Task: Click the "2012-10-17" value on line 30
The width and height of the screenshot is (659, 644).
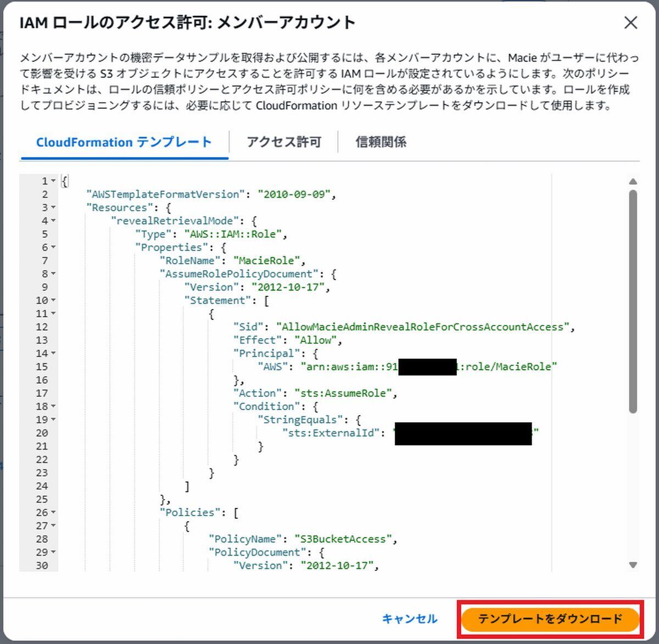Action: click(x=337, y=565)
